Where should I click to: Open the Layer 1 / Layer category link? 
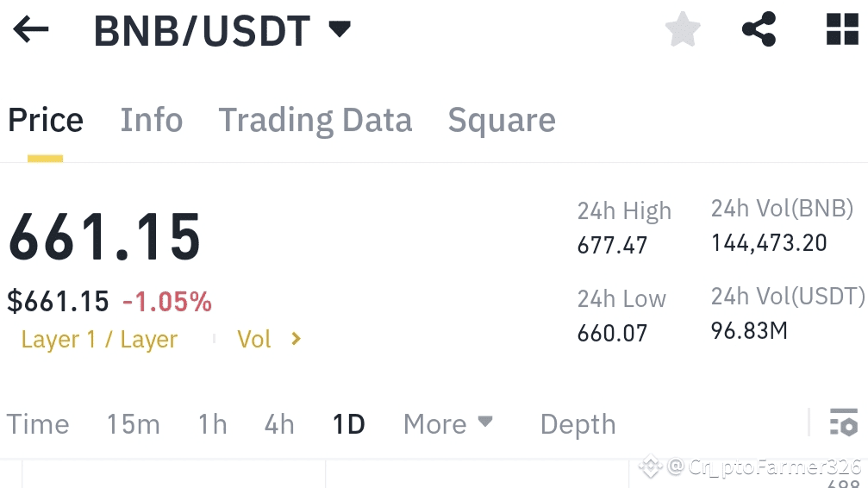pos(99,339)
